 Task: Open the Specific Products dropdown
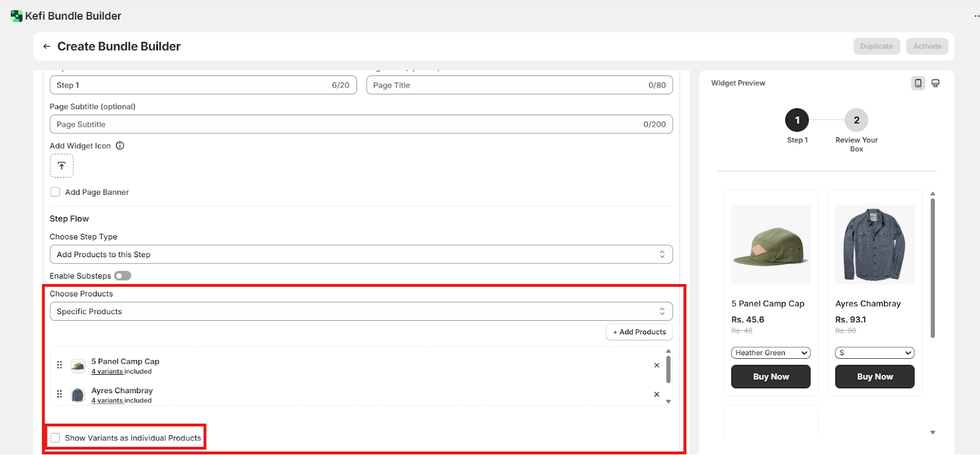(x=361, y=312)
